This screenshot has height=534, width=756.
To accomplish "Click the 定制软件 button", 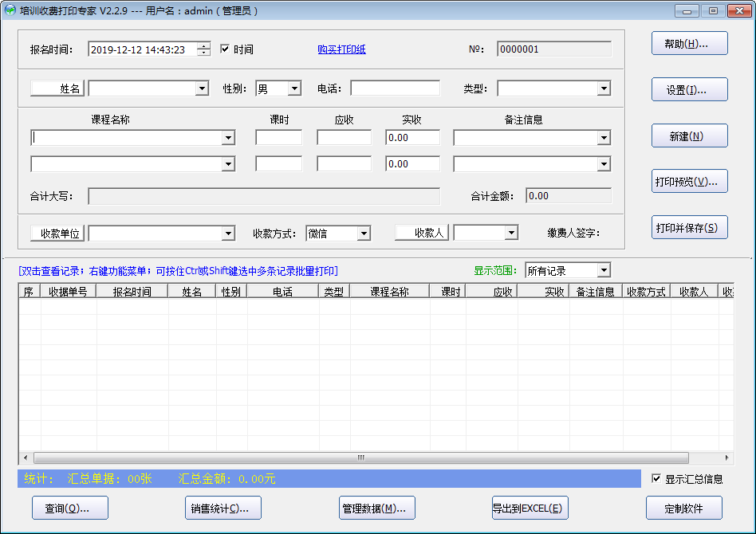I will (x=684, y=508).
